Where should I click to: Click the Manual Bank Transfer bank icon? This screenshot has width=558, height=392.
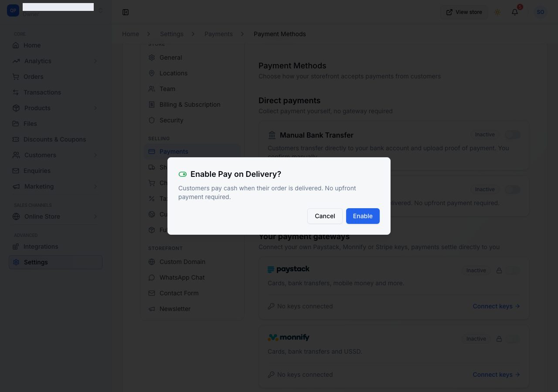[x=272, y=135]
